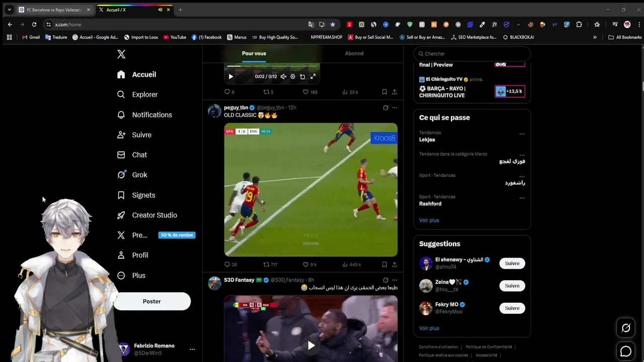Seek on the top video progress bar

272,66
